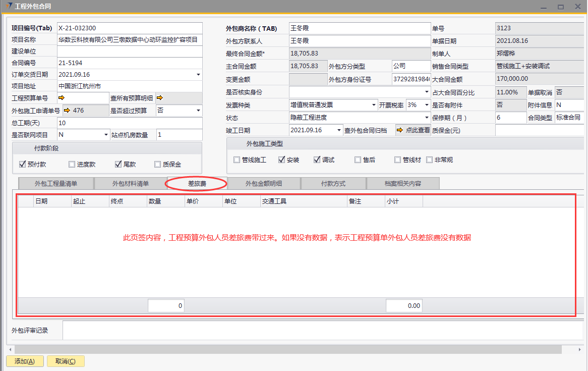
Task: Switch to the 外包工程量清单 tab
Action: (x=55, y=184)
